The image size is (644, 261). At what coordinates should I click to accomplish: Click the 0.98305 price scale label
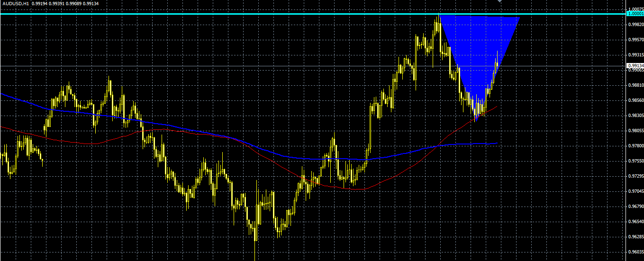tap(635, 115)
